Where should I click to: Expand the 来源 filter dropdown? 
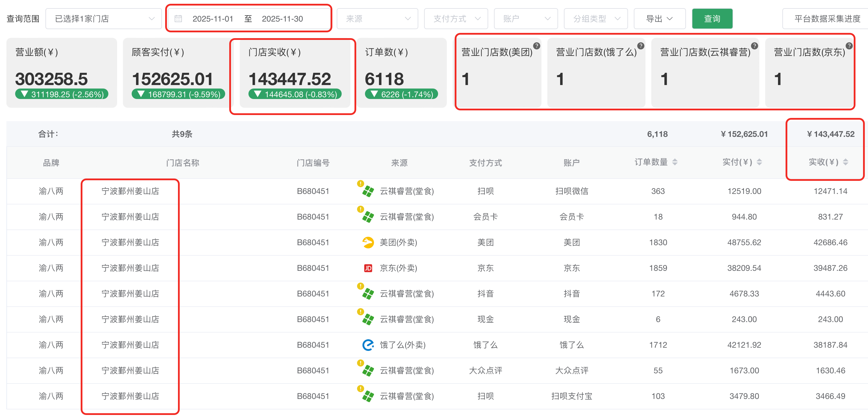click(x=377, y=19)
